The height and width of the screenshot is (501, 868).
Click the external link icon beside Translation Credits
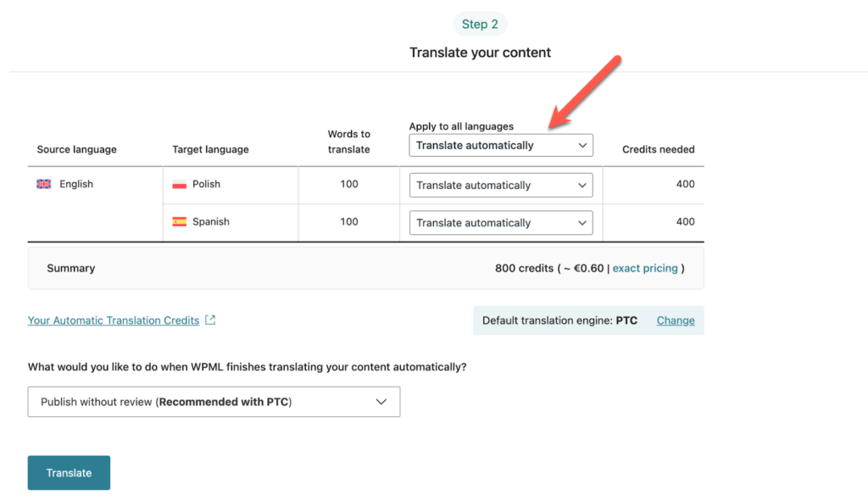pos(211,320)
